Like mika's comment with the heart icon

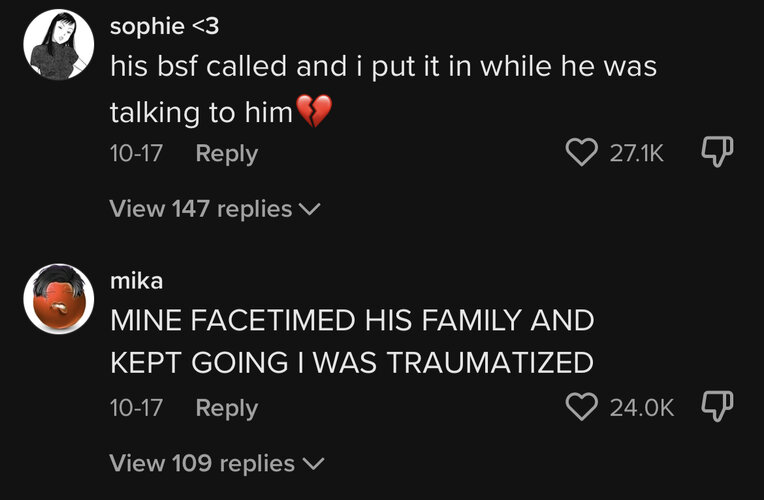click(582, 407)
